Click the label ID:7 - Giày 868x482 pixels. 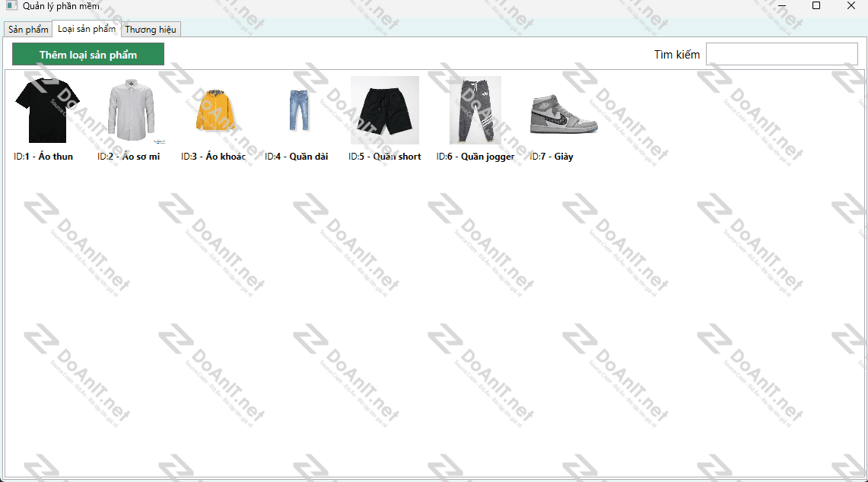click(552, 157)
